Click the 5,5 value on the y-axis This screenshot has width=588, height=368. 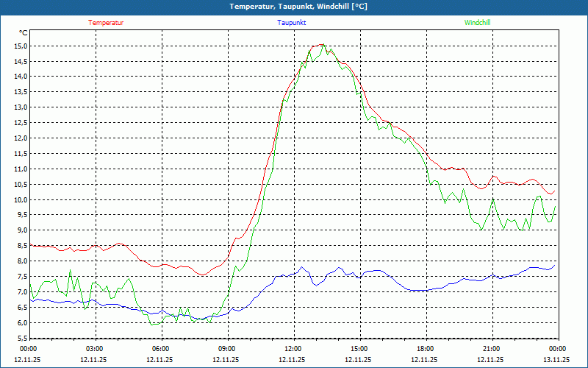[21, 338]
